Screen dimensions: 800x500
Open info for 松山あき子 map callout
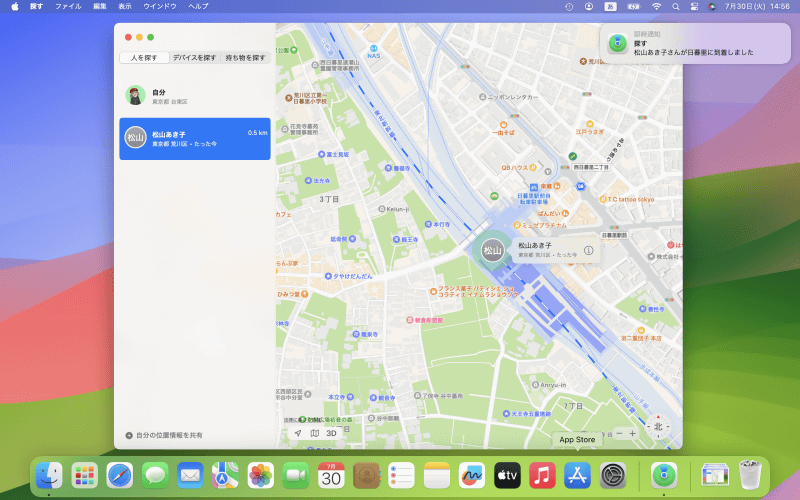tap(588, 250)
